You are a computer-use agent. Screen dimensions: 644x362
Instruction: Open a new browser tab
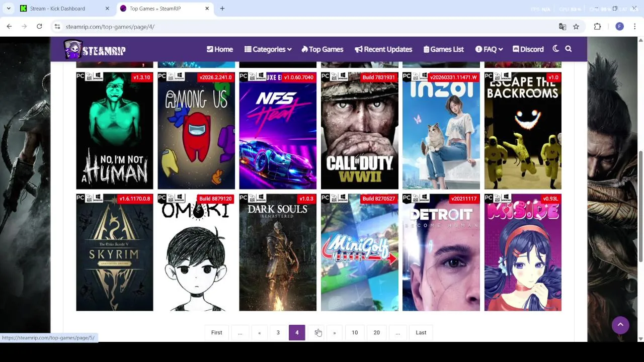(222, 9)
